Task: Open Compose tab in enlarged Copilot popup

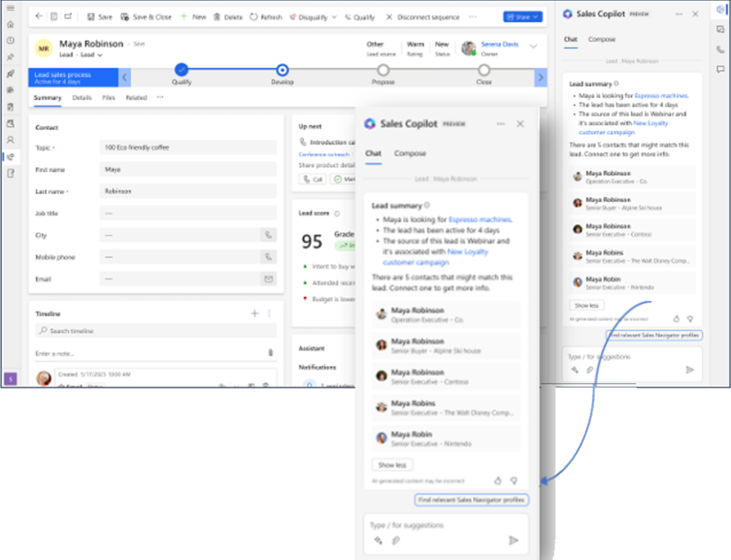Action: click(x=410, y=153)
